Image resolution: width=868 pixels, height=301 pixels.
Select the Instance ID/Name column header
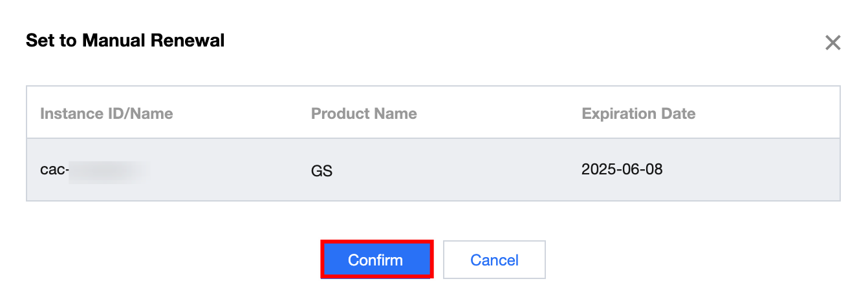pyautogui.click(x=107, y=114)
